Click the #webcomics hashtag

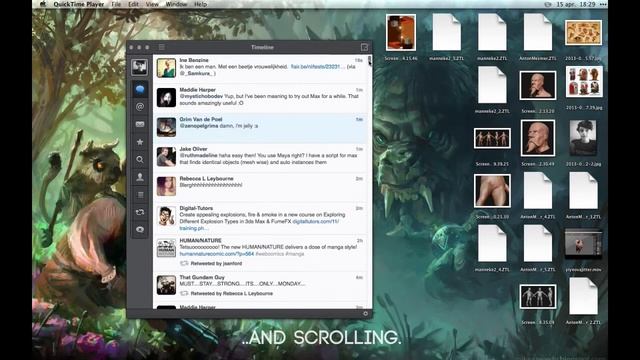click(269, 254)
